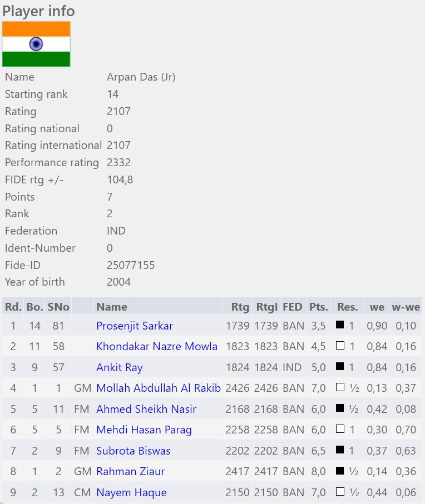
Task: Click white piece icon in round 6 row
Action: point(340,429)
